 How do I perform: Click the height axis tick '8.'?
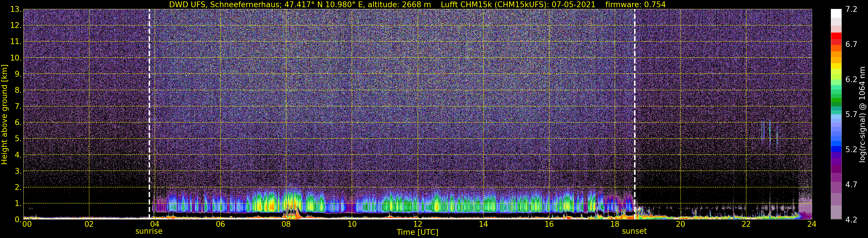[18, 90]
